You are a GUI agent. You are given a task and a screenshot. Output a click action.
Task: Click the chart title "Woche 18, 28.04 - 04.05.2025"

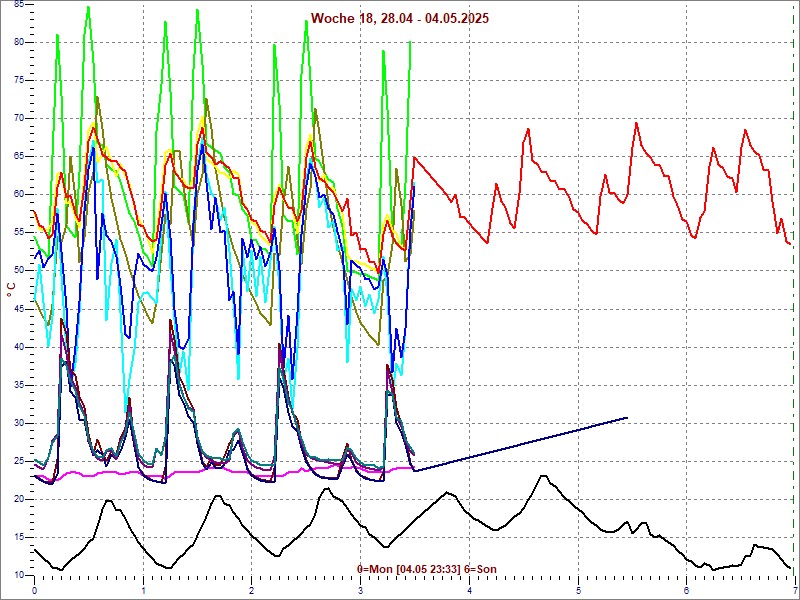click(x=400, y=19)
